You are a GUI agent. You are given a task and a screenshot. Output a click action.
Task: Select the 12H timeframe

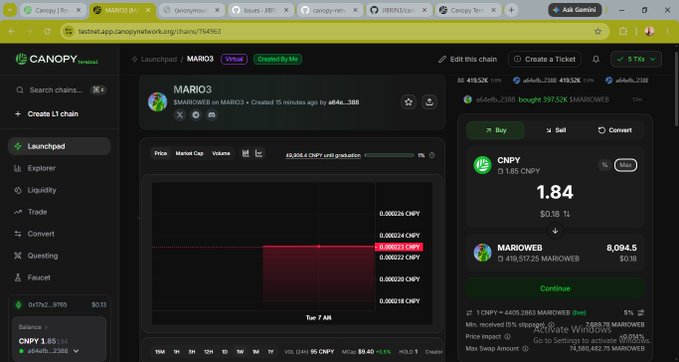click(x=208, y=352)
